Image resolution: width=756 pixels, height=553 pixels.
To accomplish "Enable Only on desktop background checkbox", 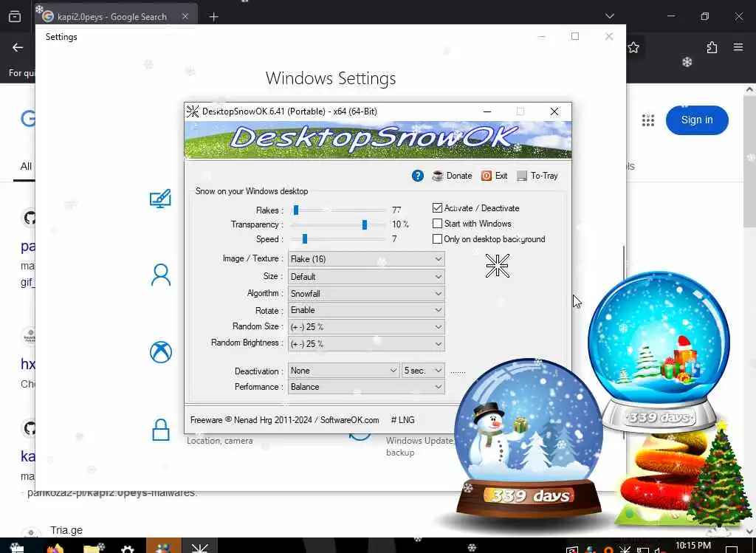I will [x=437, y=238].
